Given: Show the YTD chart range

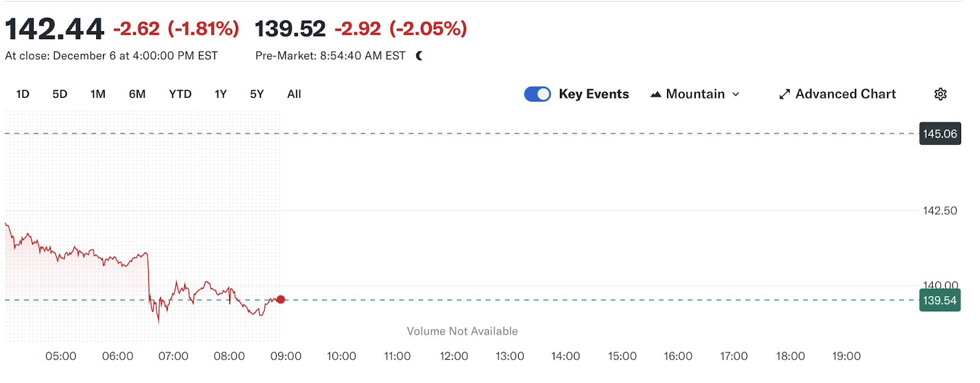Looking at the screenshot, I should point(180,94).
